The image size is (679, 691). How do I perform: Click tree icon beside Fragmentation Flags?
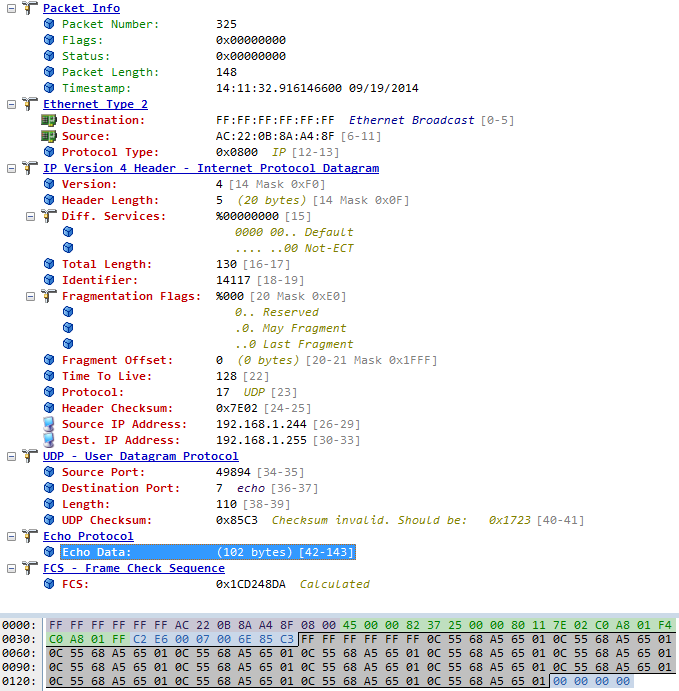48,296
